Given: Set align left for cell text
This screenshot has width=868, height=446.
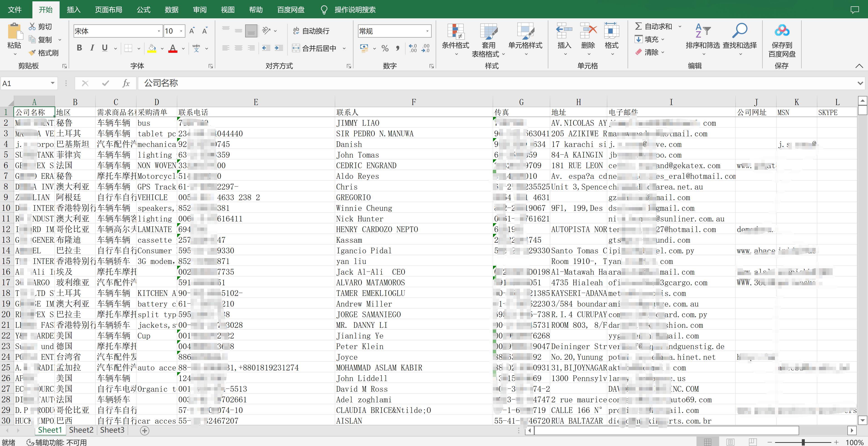Looking at the screenshot, I should (226, 48).
